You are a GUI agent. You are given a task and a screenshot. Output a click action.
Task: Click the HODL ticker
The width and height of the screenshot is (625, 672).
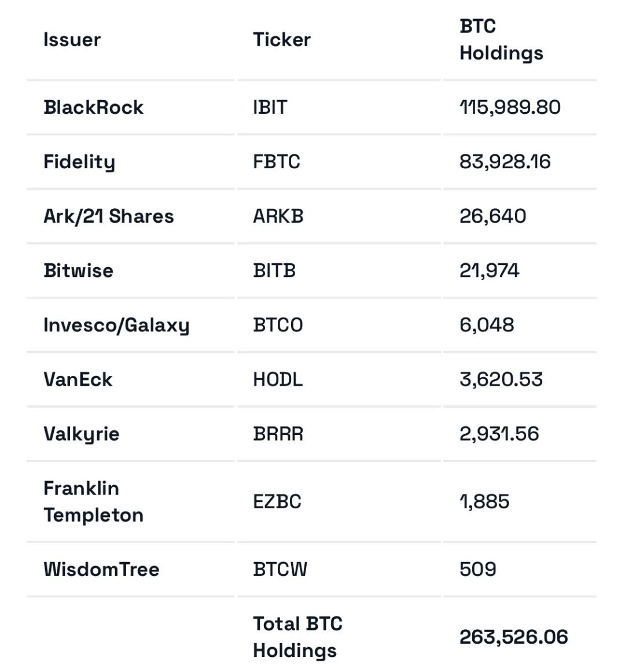tap(278, 380)
